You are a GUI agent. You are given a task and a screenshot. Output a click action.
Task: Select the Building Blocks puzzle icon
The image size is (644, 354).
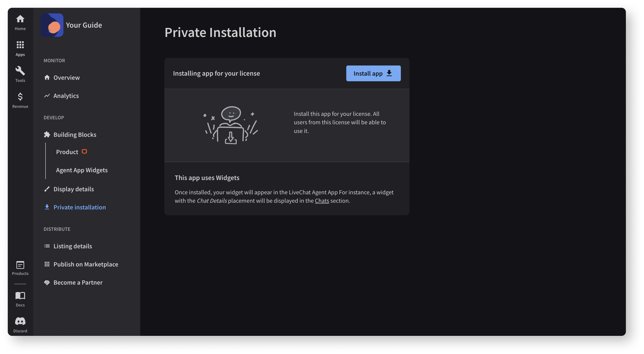pyautogui.click(x=47, y=134)
